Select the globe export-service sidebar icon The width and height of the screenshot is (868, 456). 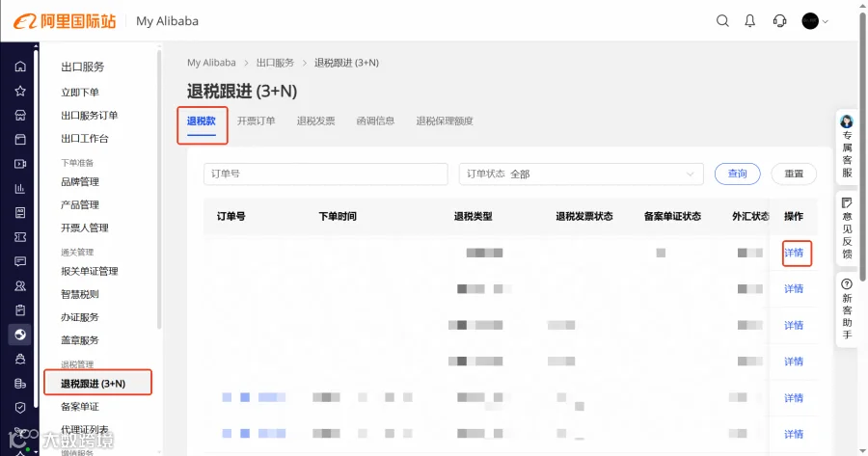click(x=20, y=335)
